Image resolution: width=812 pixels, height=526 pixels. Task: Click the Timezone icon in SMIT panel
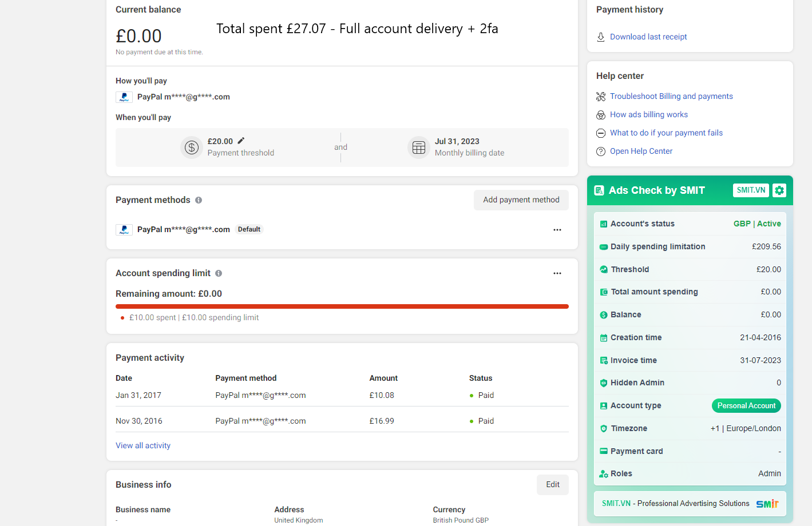coord(603,429)
